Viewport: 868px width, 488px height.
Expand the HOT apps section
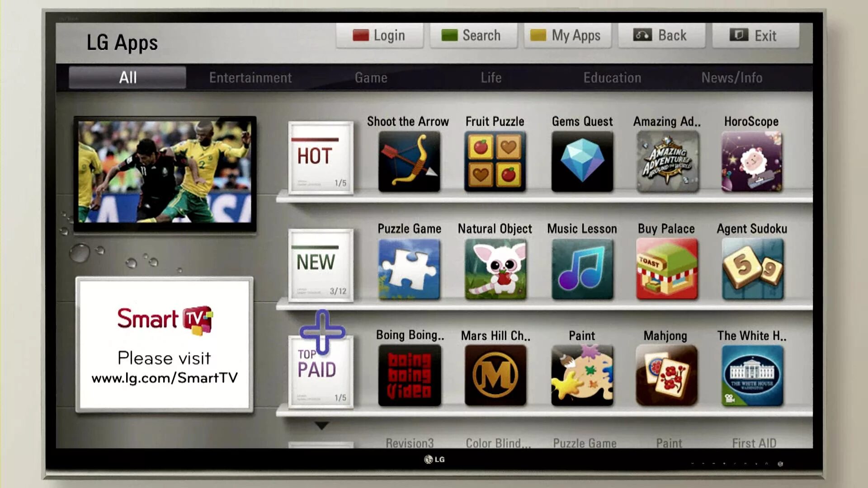pos(321,157)
